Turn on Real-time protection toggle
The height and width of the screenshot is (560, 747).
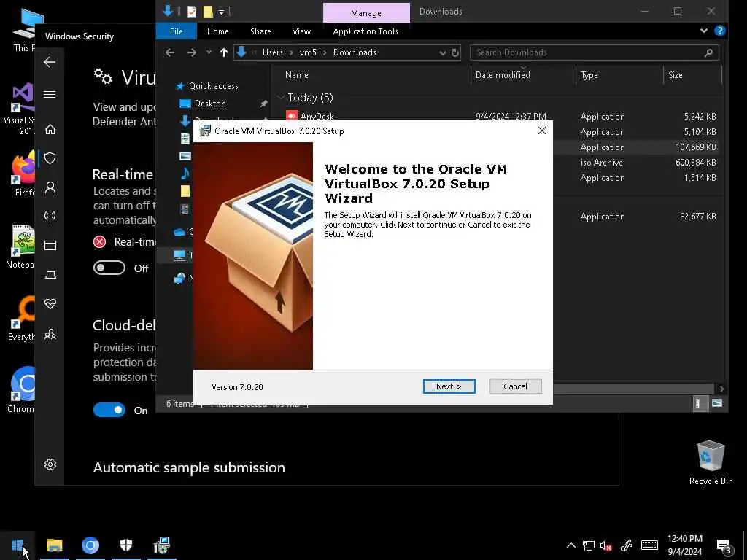coord(109,268)
